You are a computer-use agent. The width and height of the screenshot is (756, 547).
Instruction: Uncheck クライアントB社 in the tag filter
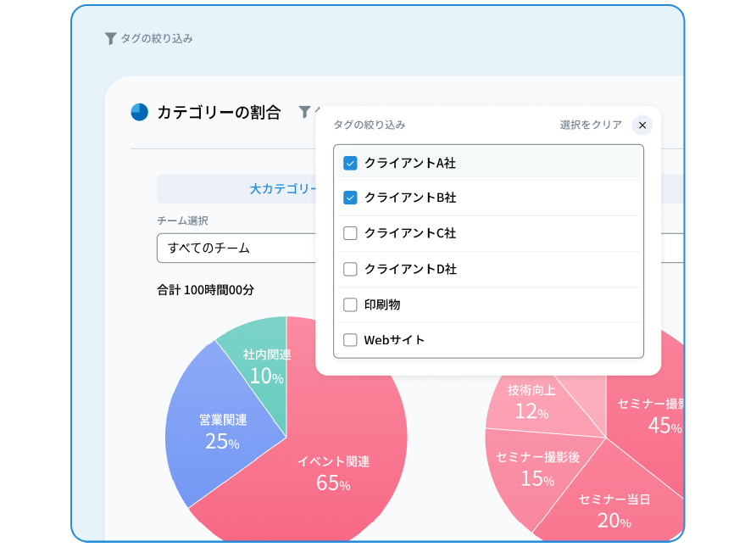coord(350,198)
